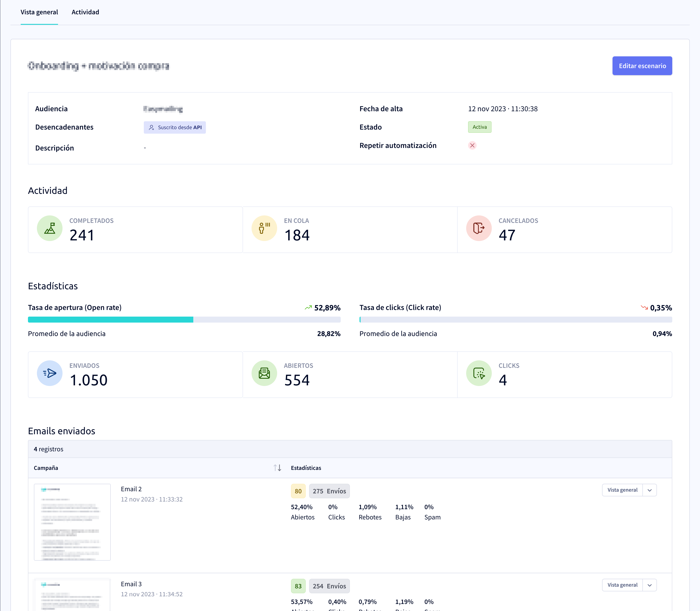Click the click rate value 0,35%
The width and height of the screenshot is (700, 611).
pyautogui.click(x=661, y=308)
